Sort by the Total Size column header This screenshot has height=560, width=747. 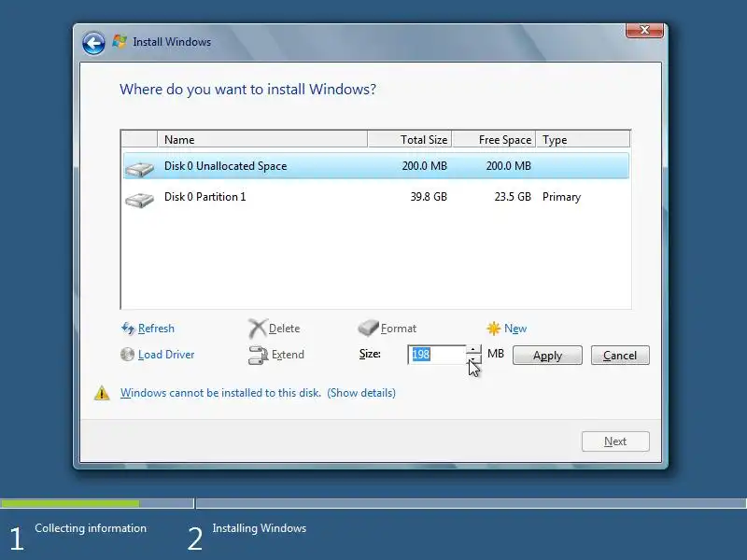[x=410, y=139]
